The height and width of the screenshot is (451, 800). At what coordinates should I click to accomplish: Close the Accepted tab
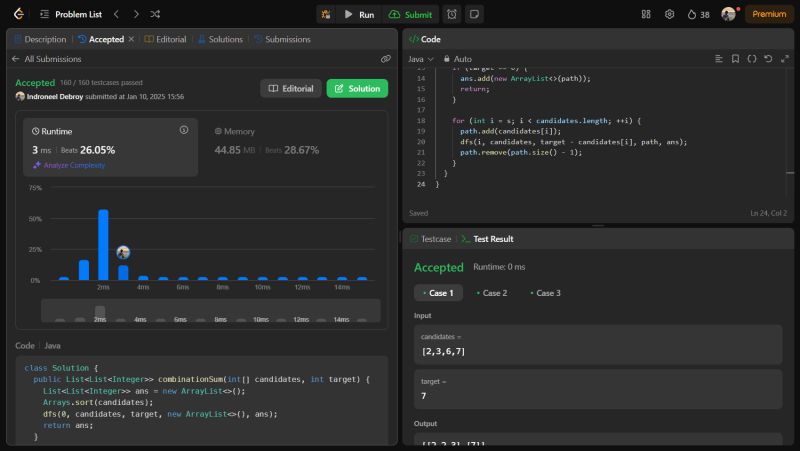(x=131, y=39)
